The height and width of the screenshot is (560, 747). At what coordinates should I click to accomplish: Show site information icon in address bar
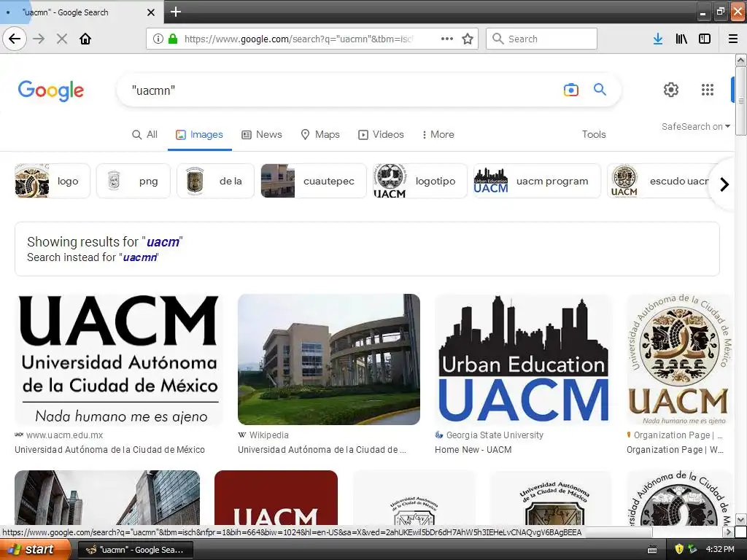(x=158, y=39)
